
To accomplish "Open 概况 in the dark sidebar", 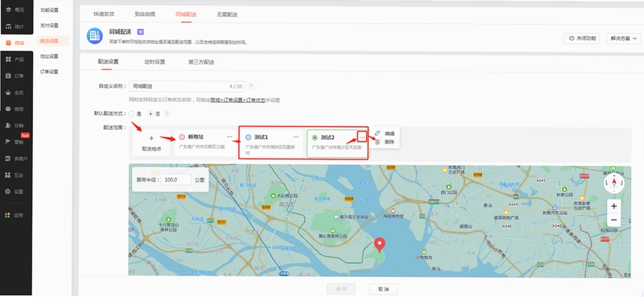I will pyautogui.click(x=15, y=10).
